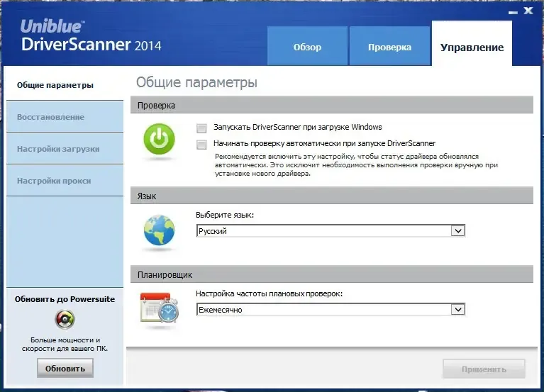Select the Управление tab
Screen dimensions: 544x392
[472, 44]
